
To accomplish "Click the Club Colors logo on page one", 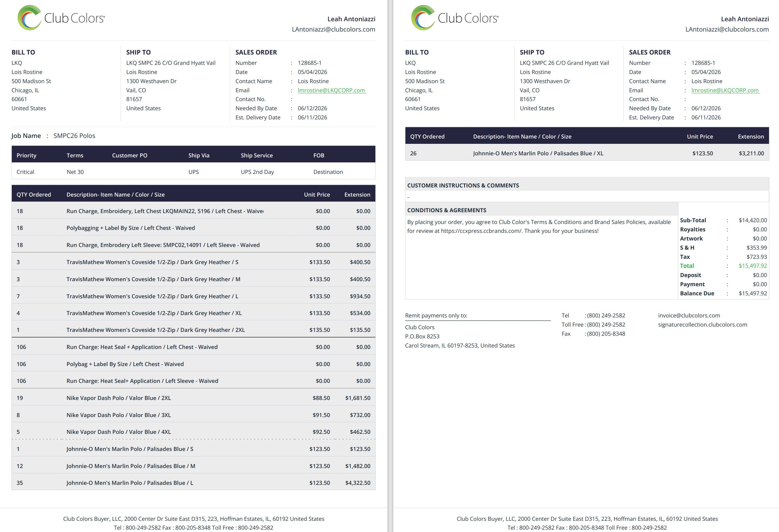I will [61, 18].
